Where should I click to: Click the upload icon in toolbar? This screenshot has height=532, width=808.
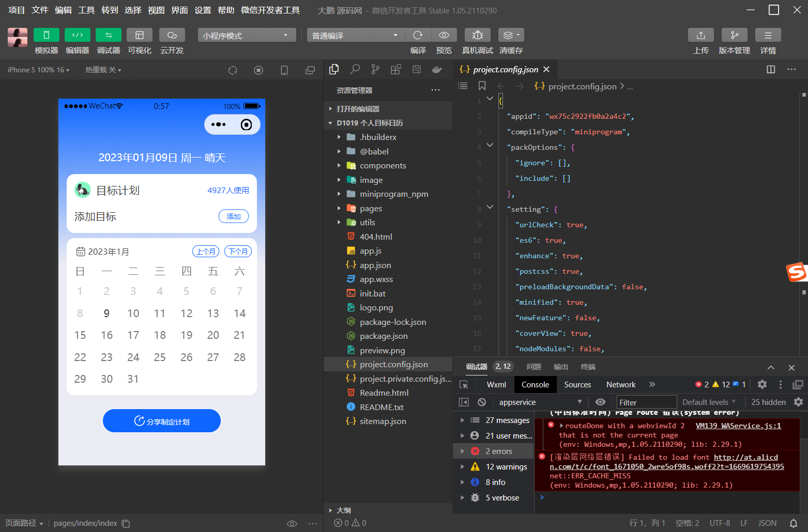(x=700, y=35)
